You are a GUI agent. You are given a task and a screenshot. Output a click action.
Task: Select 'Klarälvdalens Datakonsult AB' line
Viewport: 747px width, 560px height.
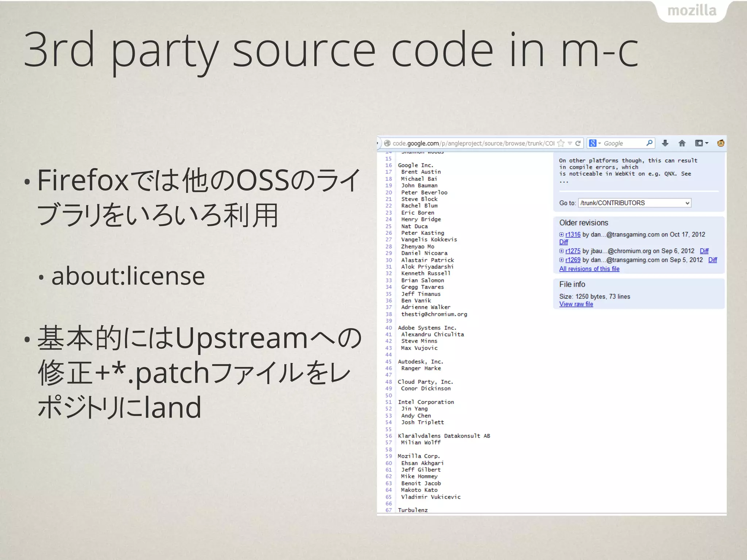pyautogui.click(x=444, y=436)
